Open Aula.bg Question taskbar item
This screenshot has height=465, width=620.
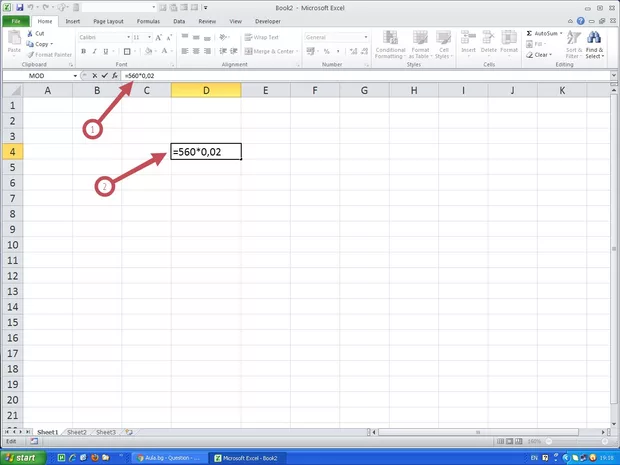pos(168,458)
